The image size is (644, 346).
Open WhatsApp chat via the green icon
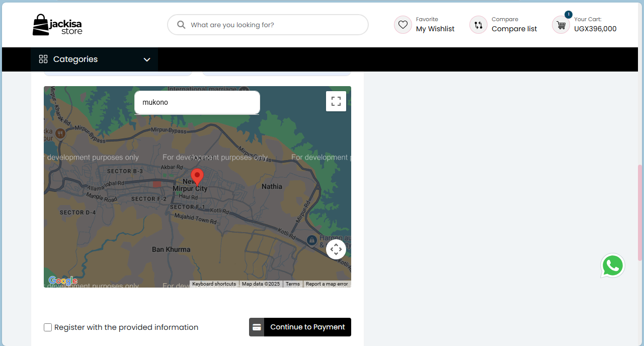[613, 265]
